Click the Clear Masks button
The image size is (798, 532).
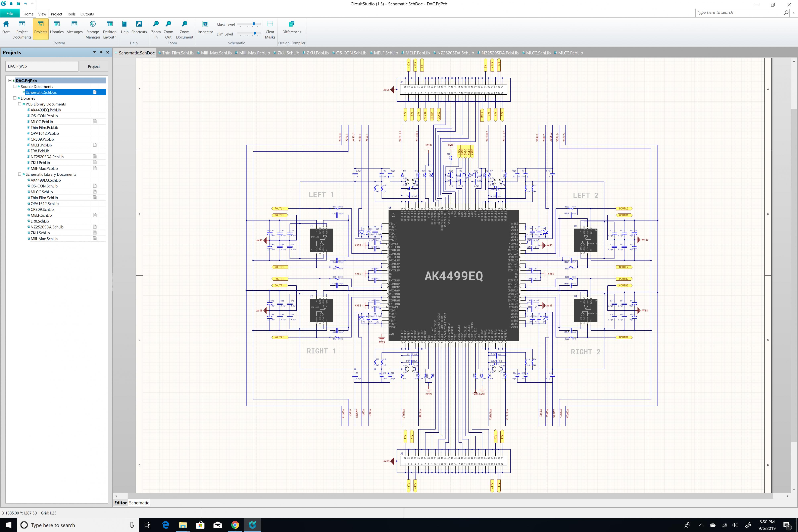tap(270, 30)
